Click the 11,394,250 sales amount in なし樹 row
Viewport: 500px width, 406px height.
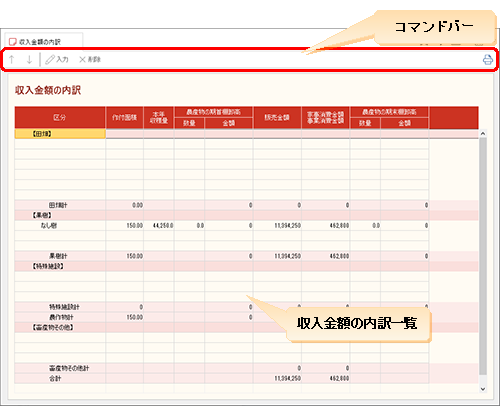tap(288, 226)
